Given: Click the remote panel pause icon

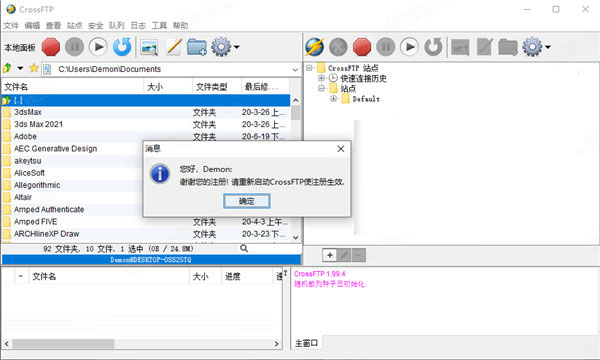Looking at the screenshot, I should pos(386,47).
